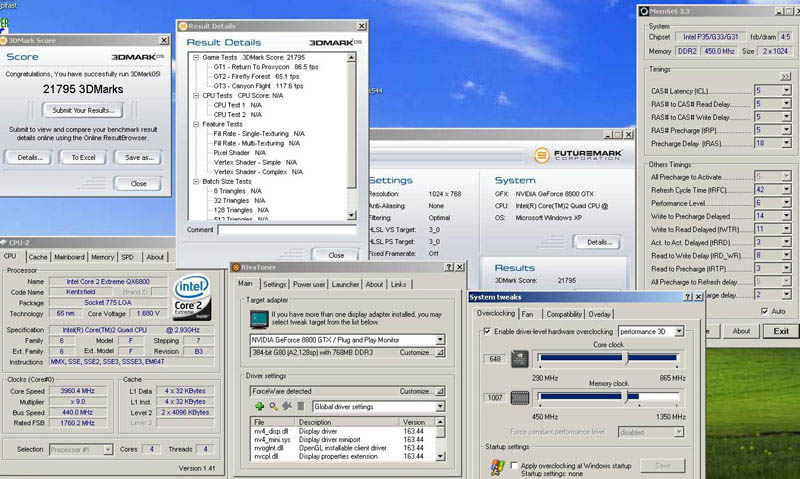
Task: Open the Write to Read Delayed (tWTR) dropdown
Action: (786, 229)
